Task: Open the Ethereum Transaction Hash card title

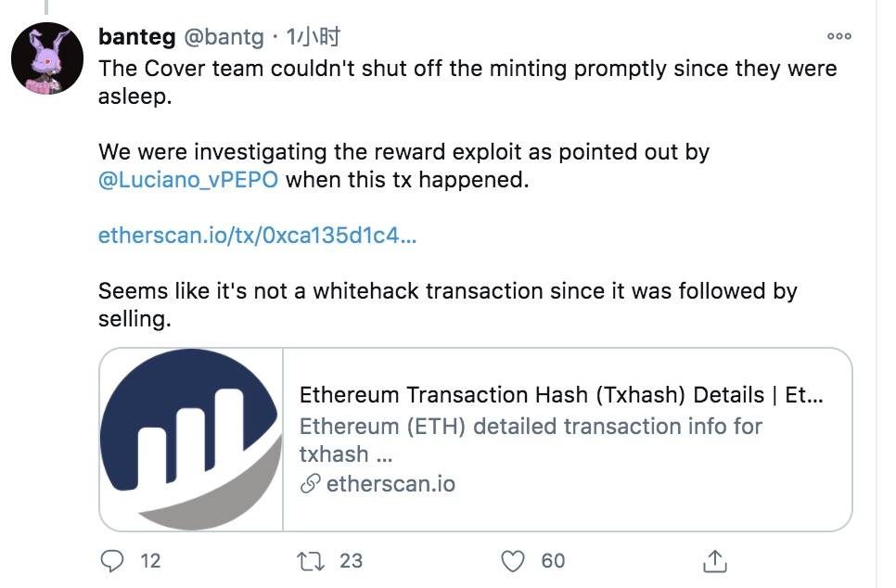Action: [561, 395]
